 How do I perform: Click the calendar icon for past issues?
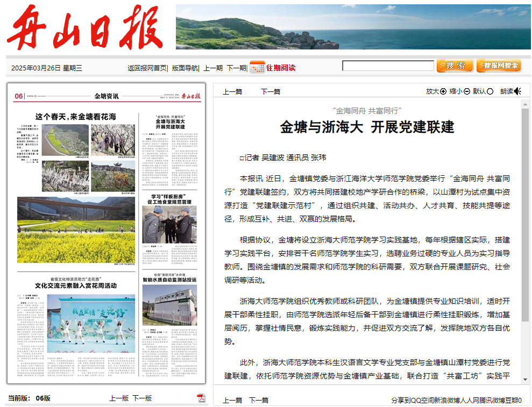tap(257, 67)
